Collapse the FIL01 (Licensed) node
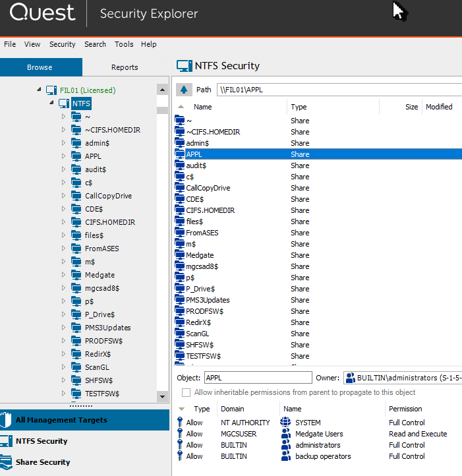 [x=39, y=90]
